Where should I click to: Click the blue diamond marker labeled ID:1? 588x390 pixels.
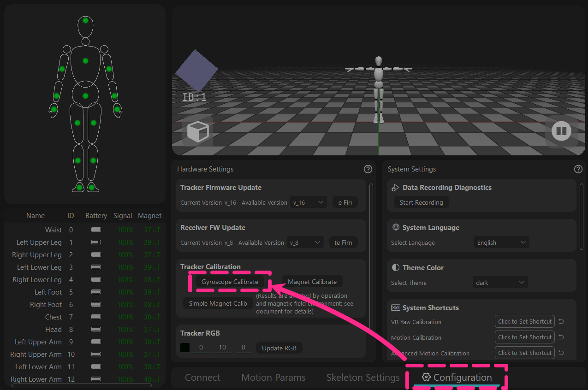tap(196, 71)
